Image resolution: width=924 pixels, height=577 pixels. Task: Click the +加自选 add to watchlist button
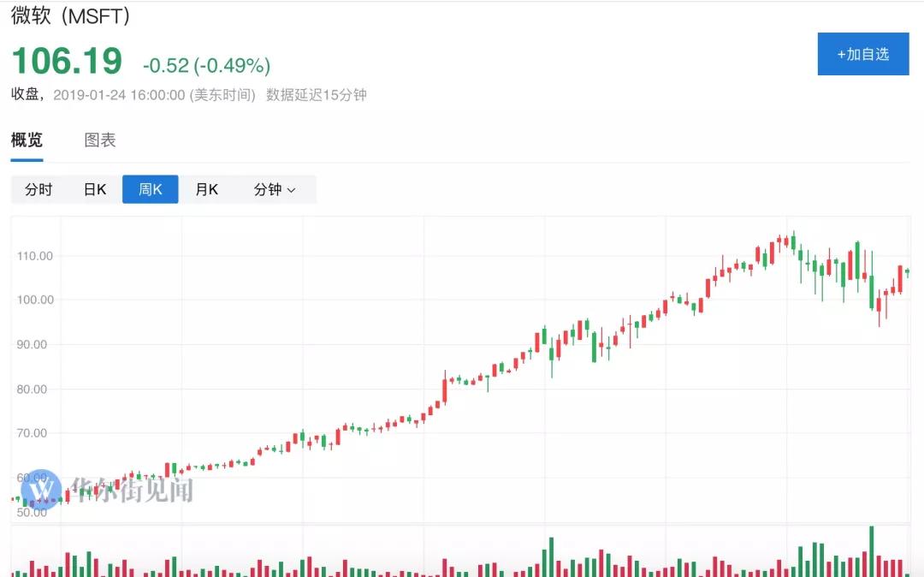point(862,54)
